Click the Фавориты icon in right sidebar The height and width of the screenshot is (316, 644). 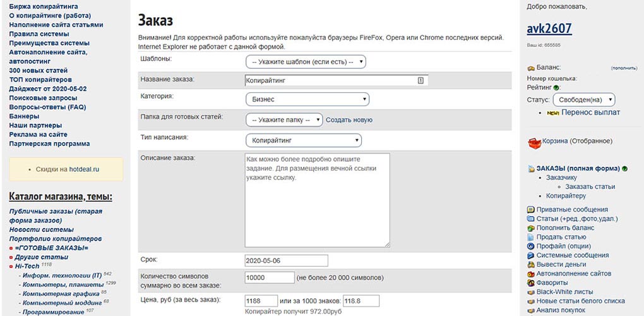tap(530, 283)
